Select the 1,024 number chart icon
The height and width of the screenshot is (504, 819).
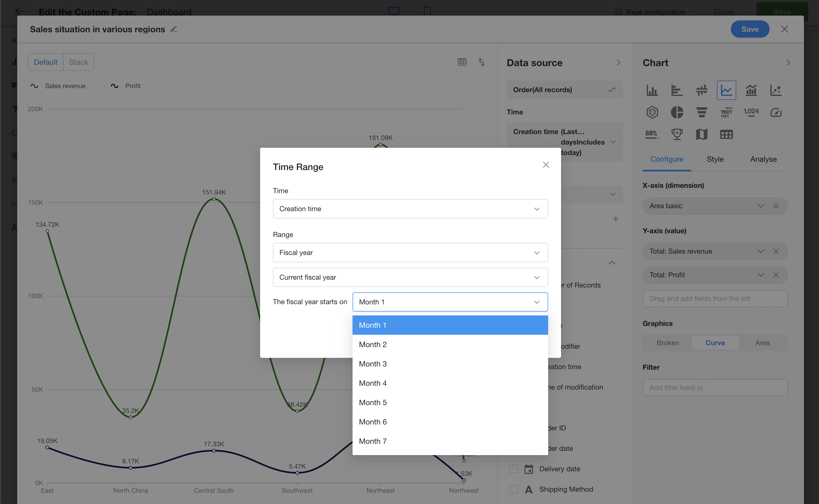click(751, 112)
